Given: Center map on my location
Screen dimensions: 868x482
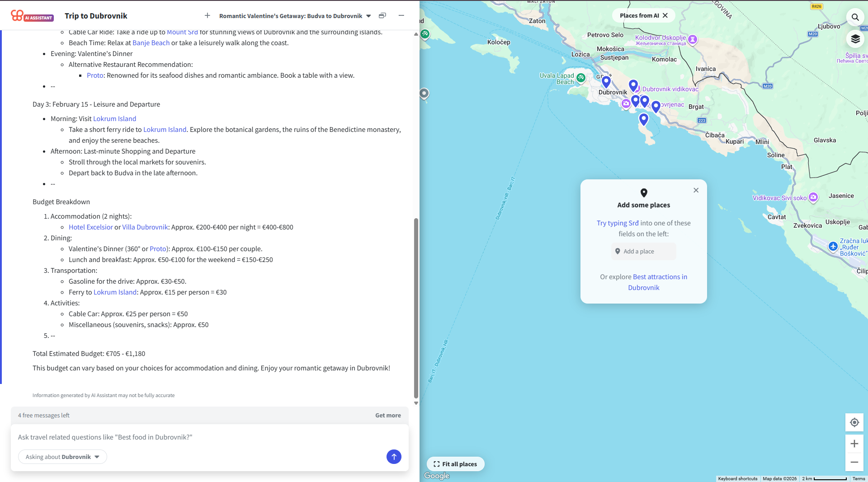Looking at the screenshot, I should point(854,422).
